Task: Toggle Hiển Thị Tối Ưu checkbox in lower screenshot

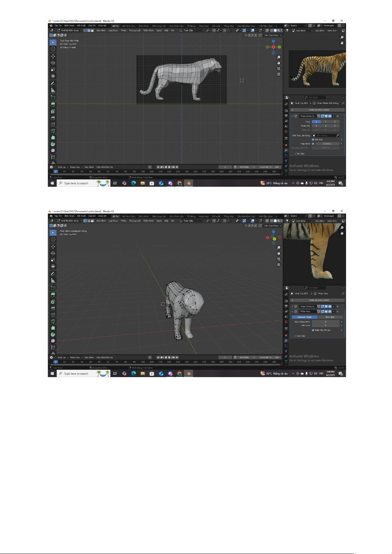Action: click(313, 330)
